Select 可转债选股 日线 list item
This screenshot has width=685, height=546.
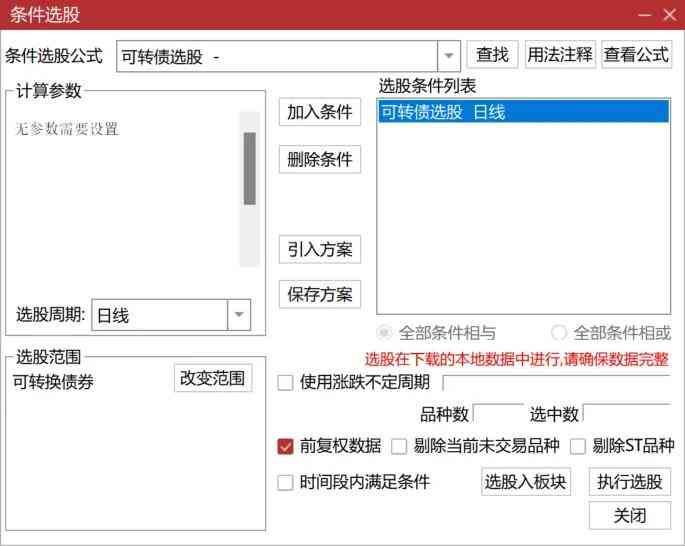coord(523,112)
